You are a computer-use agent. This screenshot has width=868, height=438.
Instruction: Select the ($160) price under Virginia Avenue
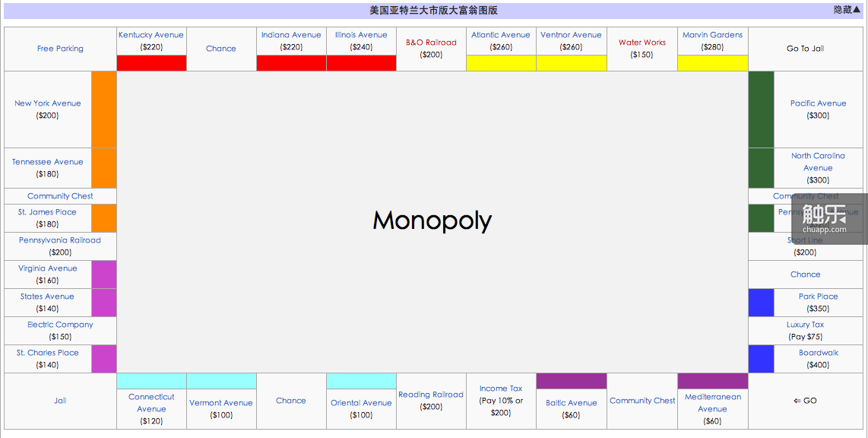(48, 281)
